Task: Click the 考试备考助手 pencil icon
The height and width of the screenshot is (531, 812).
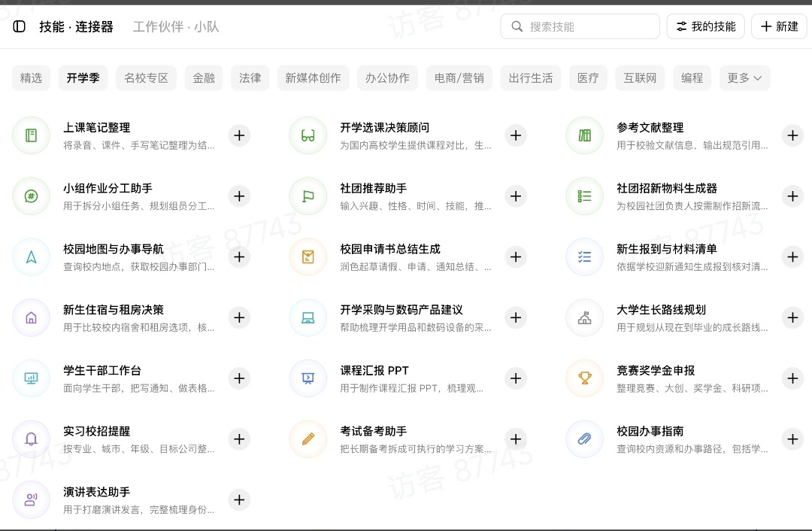Action: point(308,439)
